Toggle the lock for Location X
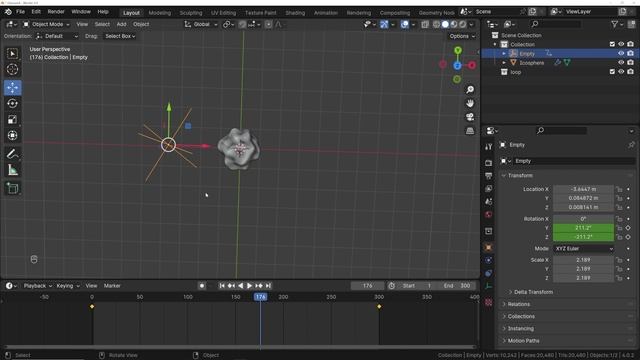Viewport: 640px width, 360px height. 619,189
